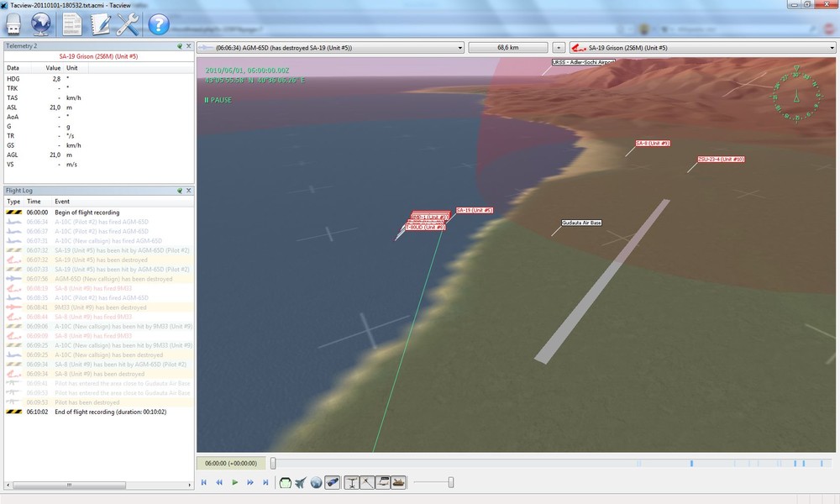840x504 pixels.
Task: Click the Flight Log horizontal scrollbar
Action: (69, 486)
